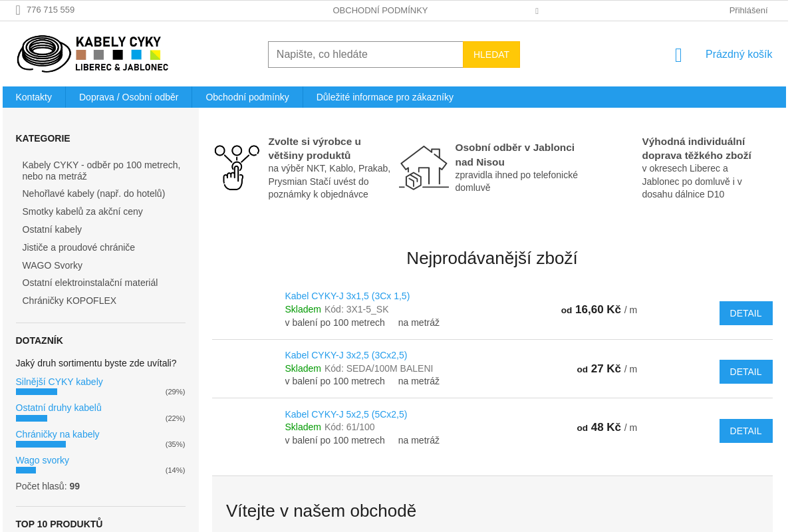Click price 16,60 Kč
Image resolution: width=798 pixels, height=532 pixels.
pos(598,309)
